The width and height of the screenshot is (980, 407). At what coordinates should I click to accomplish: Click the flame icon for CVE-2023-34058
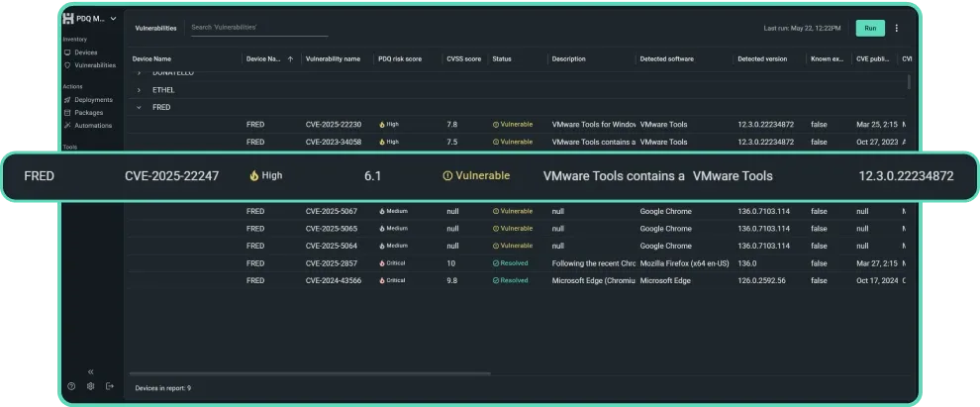click(382, 142)
